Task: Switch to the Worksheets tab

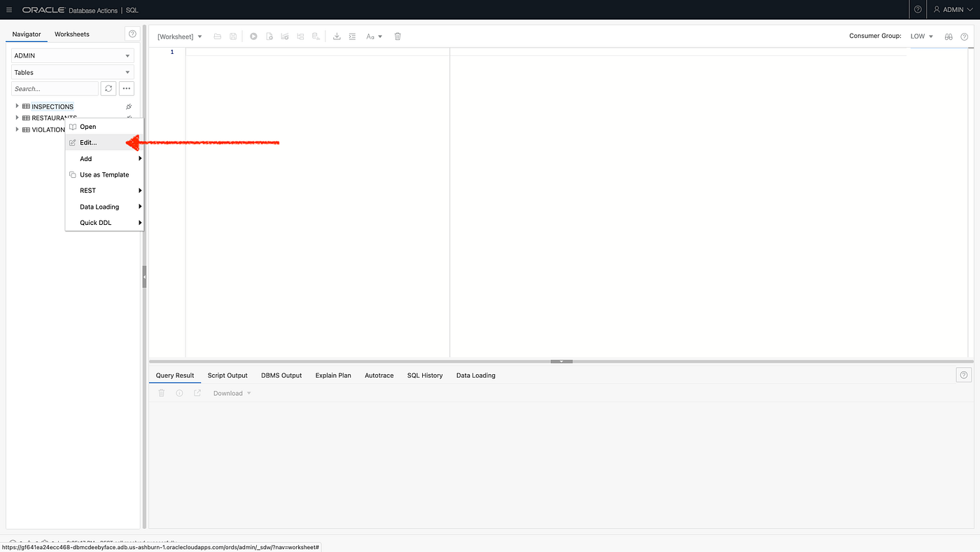Action: click(72, 34)
